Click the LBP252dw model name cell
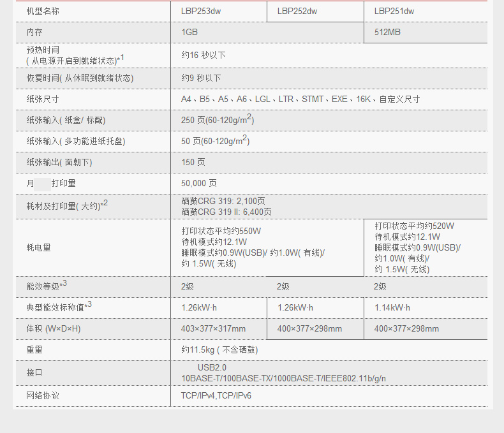Image resolution: width=504 pixels, height=433 pixels. (297, 11)
